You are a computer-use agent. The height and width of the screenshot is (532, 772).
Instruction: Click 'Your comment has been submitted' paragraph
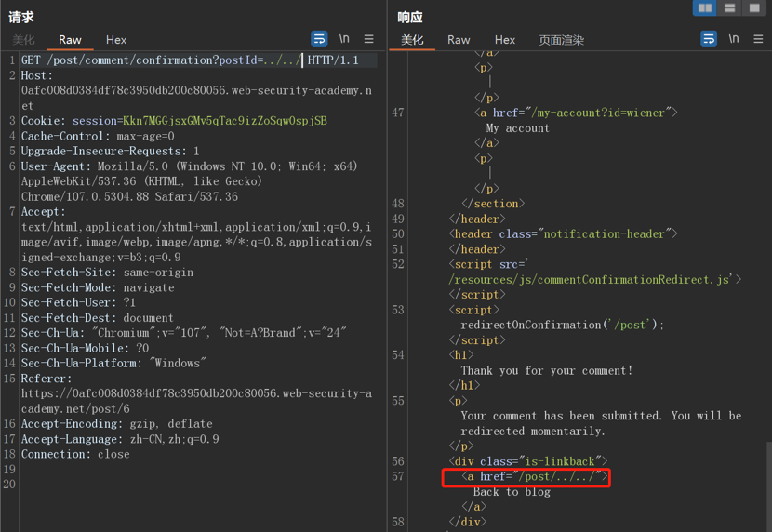point(601,423)
